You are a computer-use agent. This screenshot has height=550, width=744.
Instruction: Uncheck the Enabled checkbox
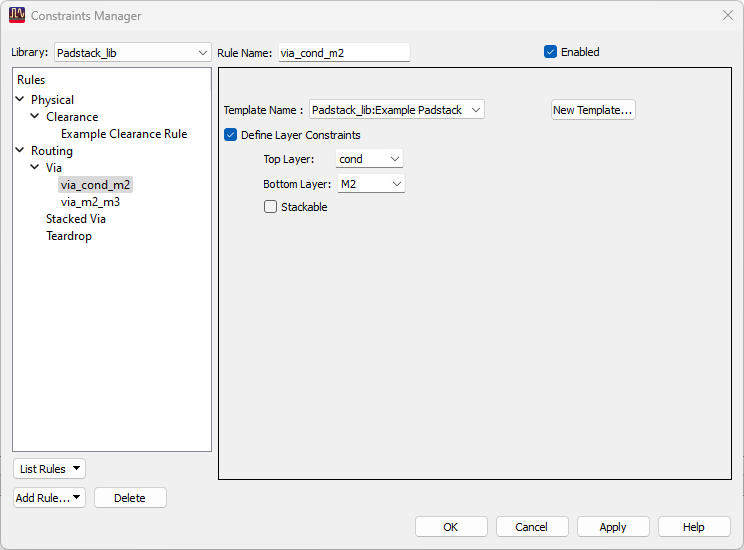550,52
